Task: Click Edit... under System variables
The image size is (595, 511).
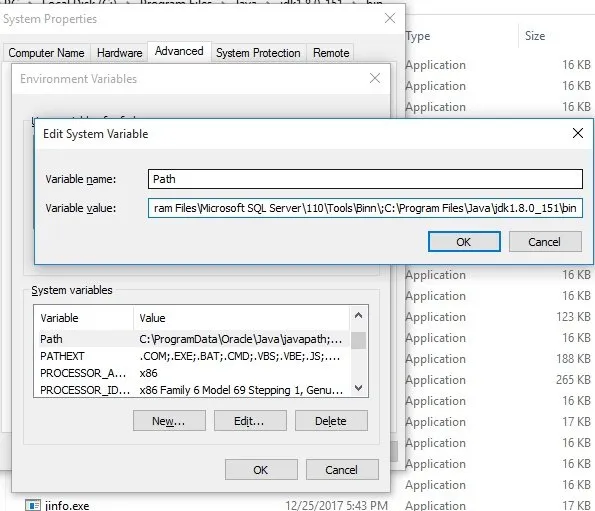Action: point(250,421)
